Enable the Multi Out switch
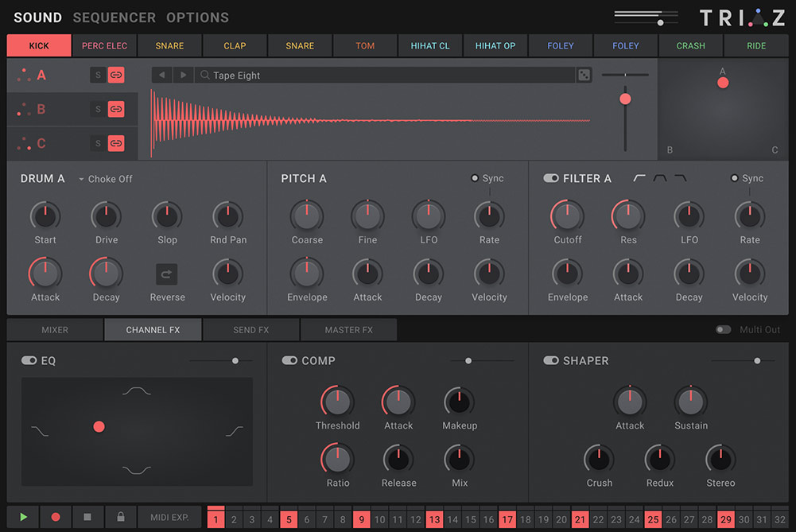The height and width of the screenshot is (532, 796). (723, 329)
